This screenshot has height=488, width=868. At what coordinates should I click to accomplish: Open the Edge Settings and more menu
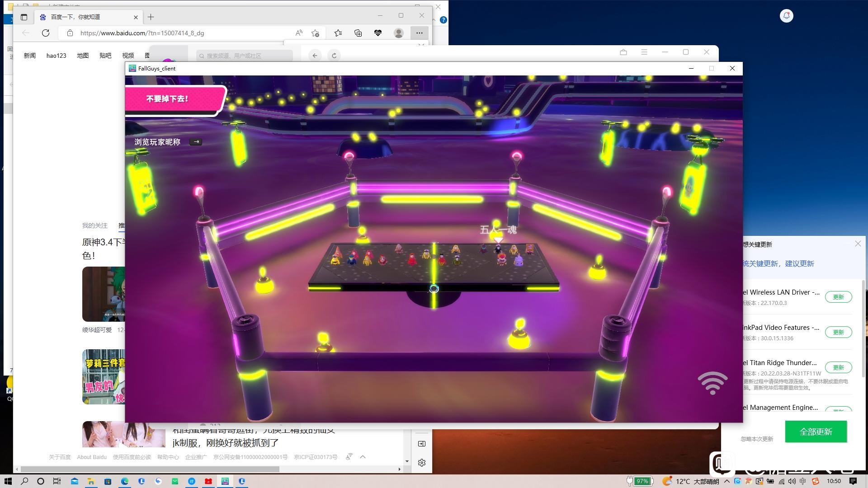420,33
